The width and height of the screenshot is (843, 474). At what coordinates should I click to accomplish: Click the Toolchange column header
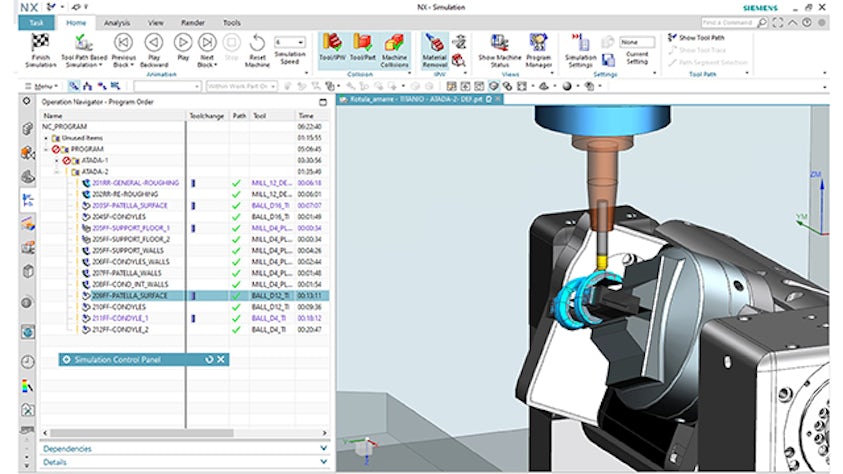pyautogui.click(x=206, y=116)
